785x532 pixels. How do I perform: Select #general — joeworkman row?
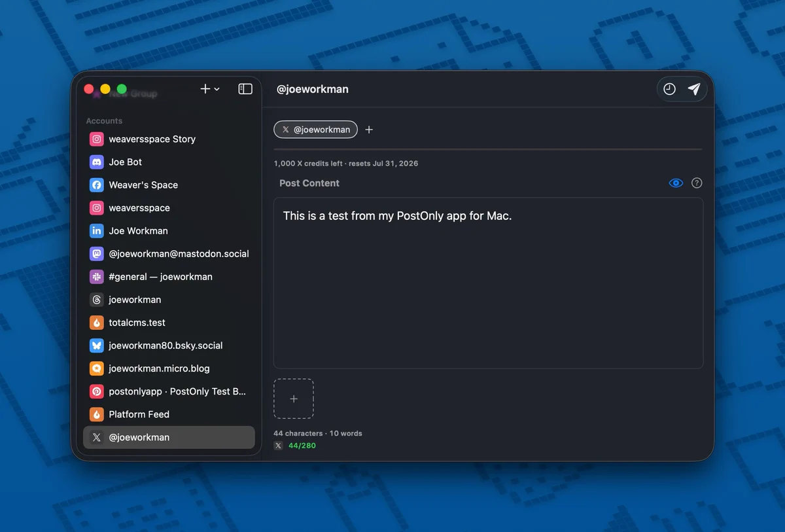pyautogui.click(x=169, y=277)
